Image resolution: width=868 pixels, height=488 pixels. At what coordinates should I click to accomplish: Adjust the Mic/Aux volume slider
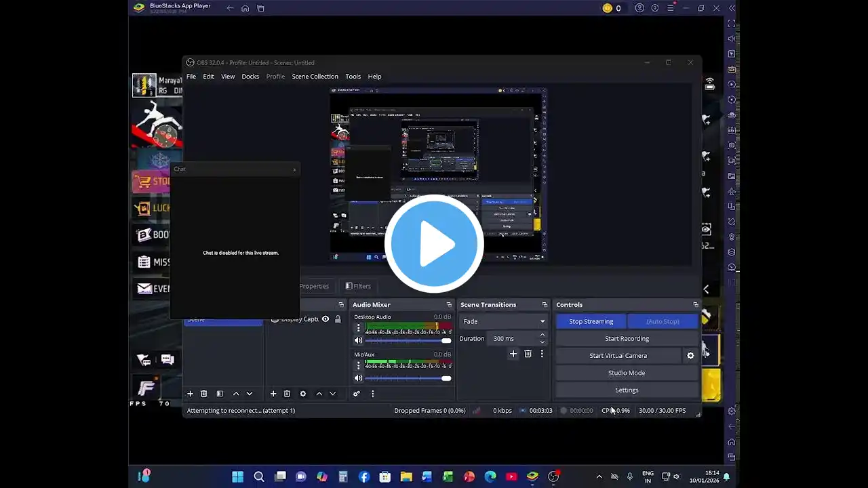coord(446,378)
